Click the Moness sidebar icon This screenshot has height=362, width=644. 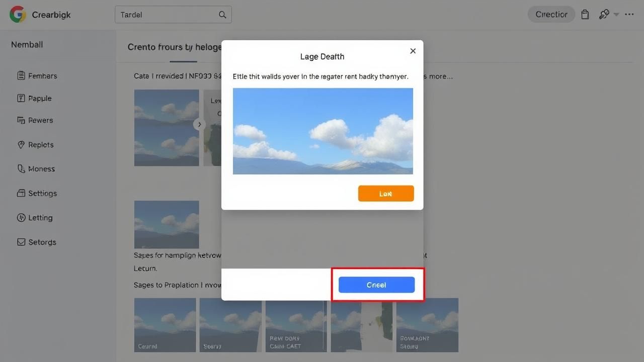(x=21, y=169)
